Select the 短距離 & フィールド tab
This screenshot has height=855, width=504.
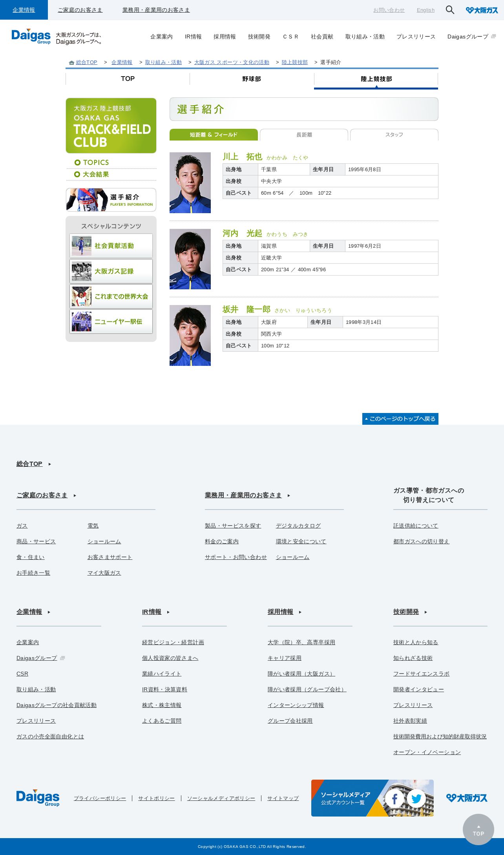(x=214, y=135)
